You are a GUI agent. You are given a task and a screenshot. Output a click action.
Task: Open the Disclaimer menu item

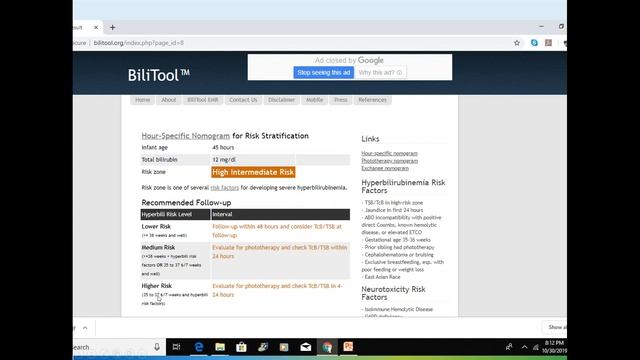[281, 100]
